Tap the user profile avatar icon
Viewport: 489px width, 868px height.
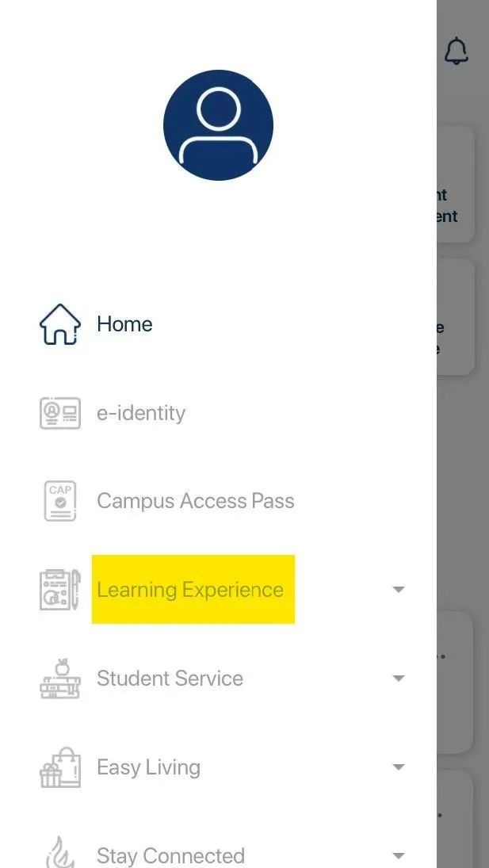click(x=219, y=125)
